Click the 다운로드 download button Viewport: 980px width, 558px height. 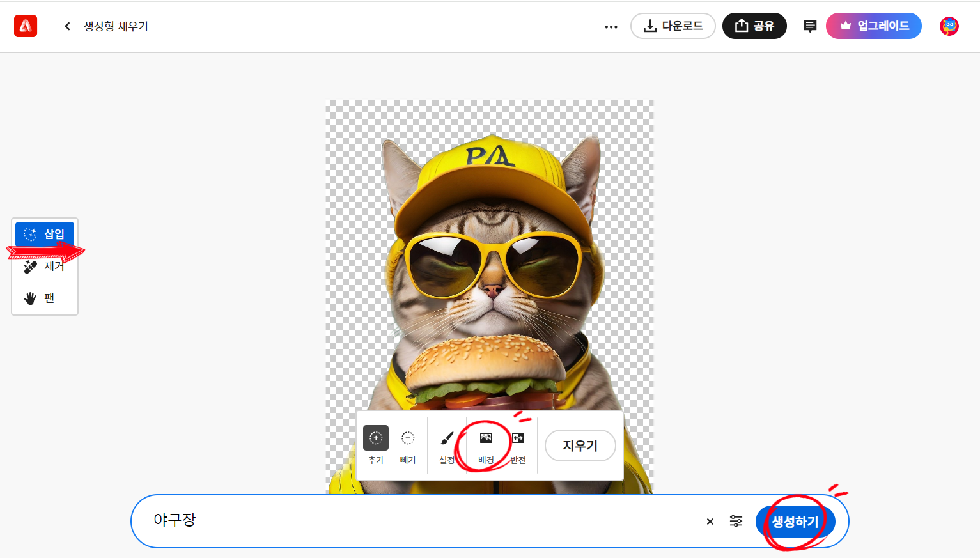click(673, 26)
